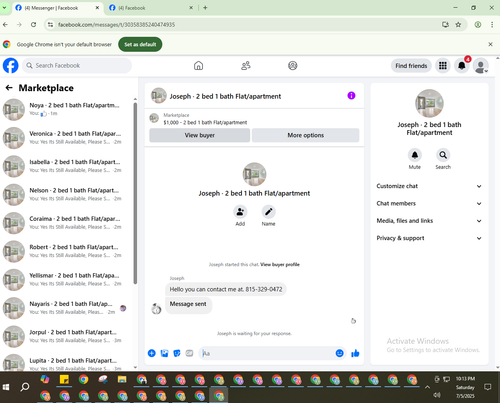
Task: Dismiss the default browser notification bar
Action: 490,44
